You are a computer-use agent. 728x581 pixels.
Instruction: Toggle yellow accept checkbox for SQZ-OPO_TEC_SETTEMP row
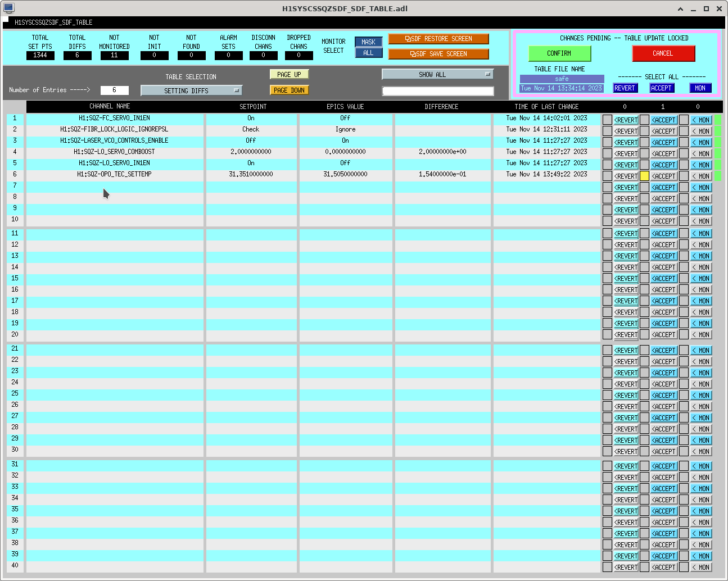[645, 176]
